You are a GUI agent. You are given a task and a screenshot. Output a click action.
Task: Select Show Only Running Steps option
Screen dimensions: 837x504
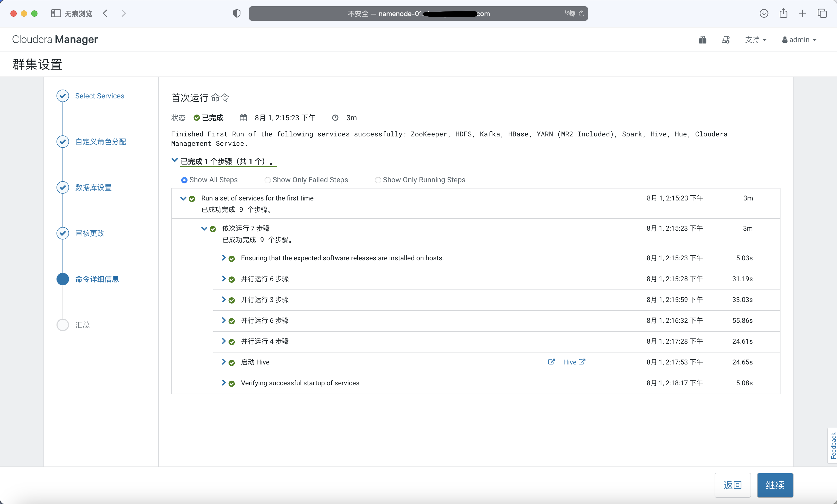tap(378, 180)
